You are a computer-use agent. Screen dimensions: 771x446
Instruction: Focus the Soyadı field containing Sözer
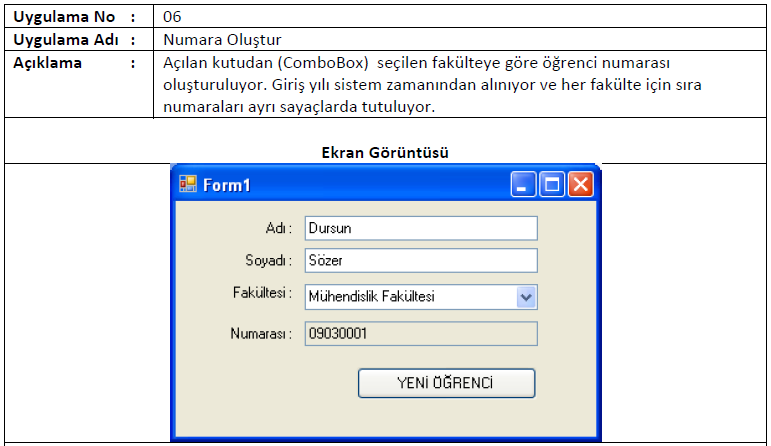[x=420, y=261]
